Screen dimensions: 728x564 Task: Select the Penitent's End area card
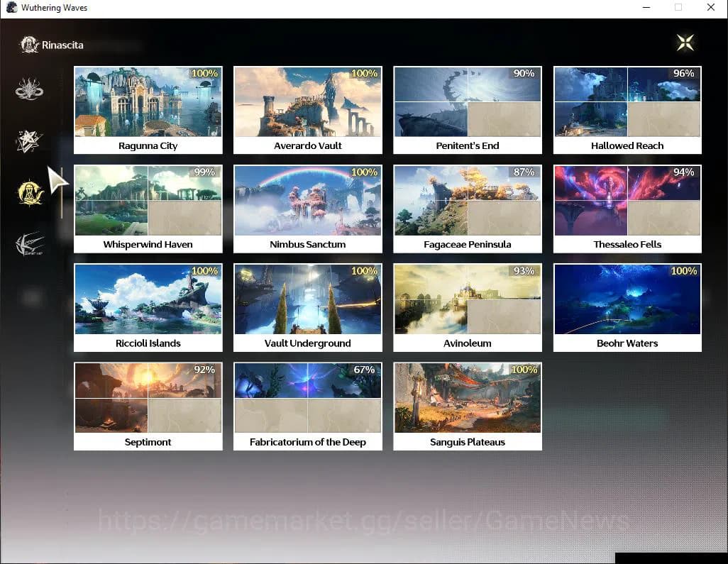click(x=468, y=110)
